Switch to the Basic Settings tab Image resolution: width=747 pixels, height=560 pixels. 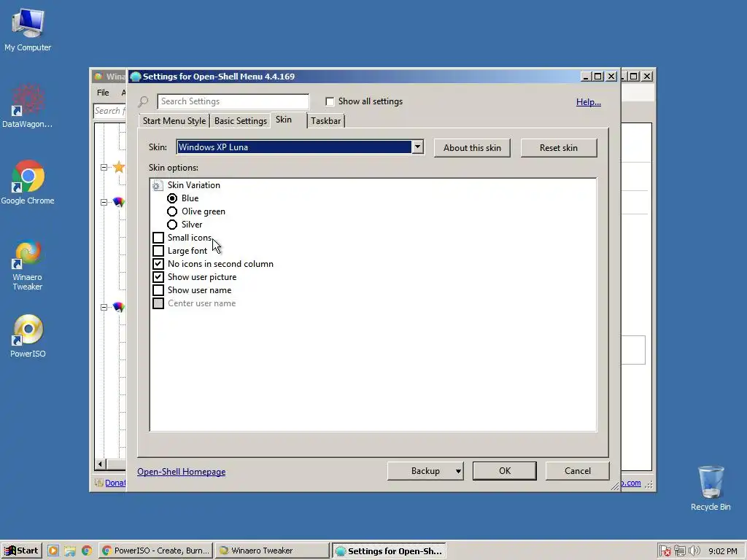pyautogui.click(x=241, y=121)
